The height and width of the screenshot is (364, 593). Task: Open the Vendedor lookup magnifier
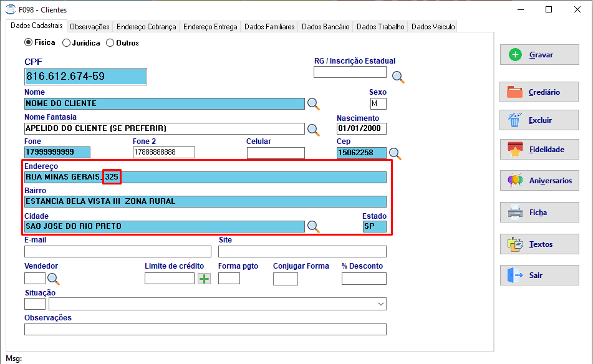point(54,279)
